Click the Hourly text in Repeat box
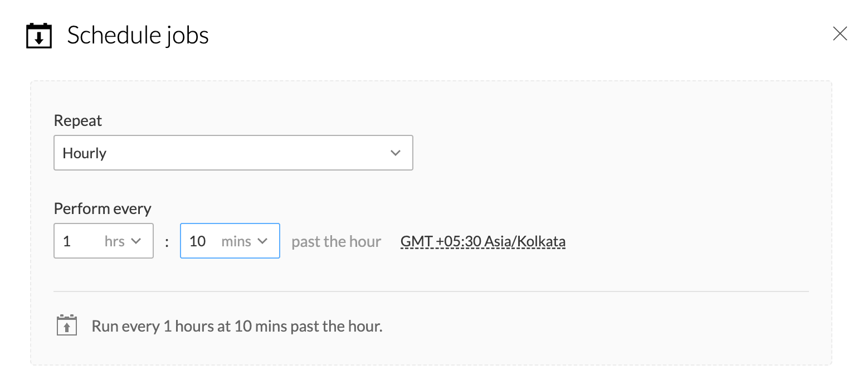868x389 pixels. [x=85, y=153]
